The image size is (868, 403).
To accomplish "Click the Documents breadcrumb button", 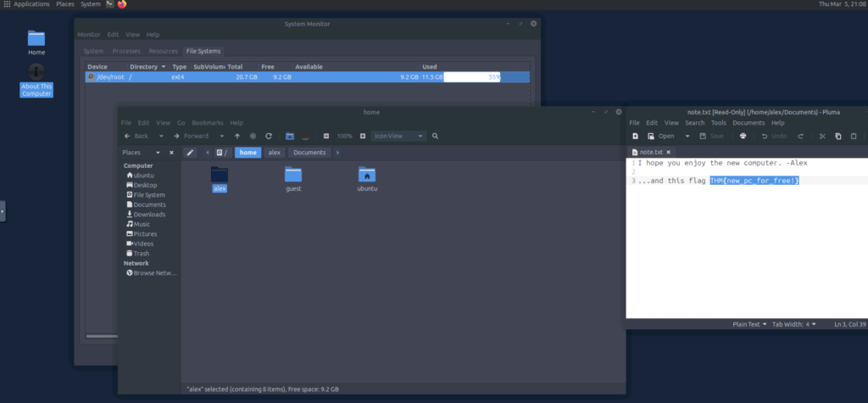I will (x=309, y=153).
